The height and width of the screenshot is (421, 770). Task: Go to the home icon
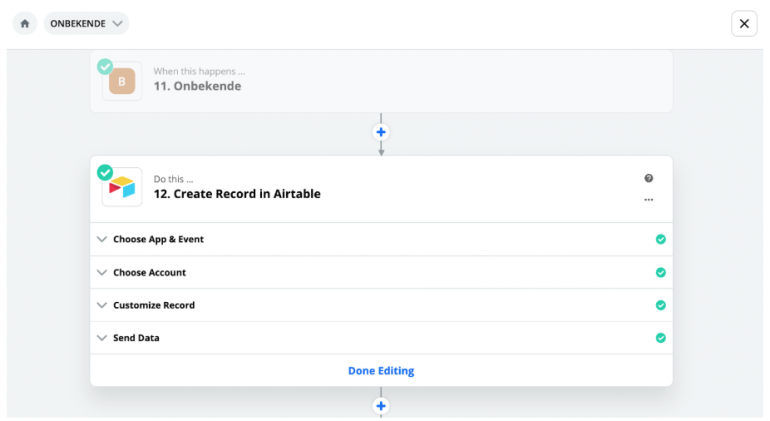point(25,24)
